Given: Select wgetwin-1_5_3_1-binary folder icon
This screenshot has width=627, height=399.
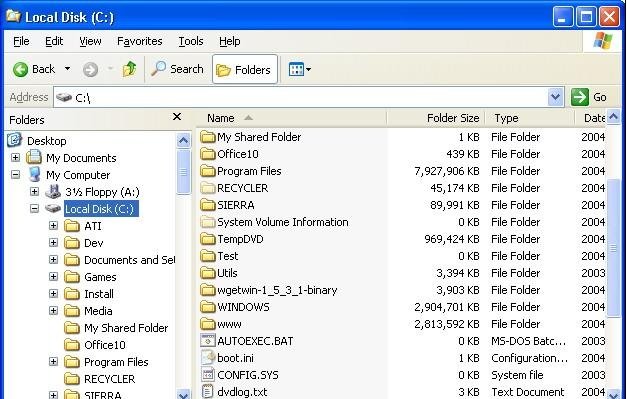Looking at the screenshot, I should tap(208, 290).
